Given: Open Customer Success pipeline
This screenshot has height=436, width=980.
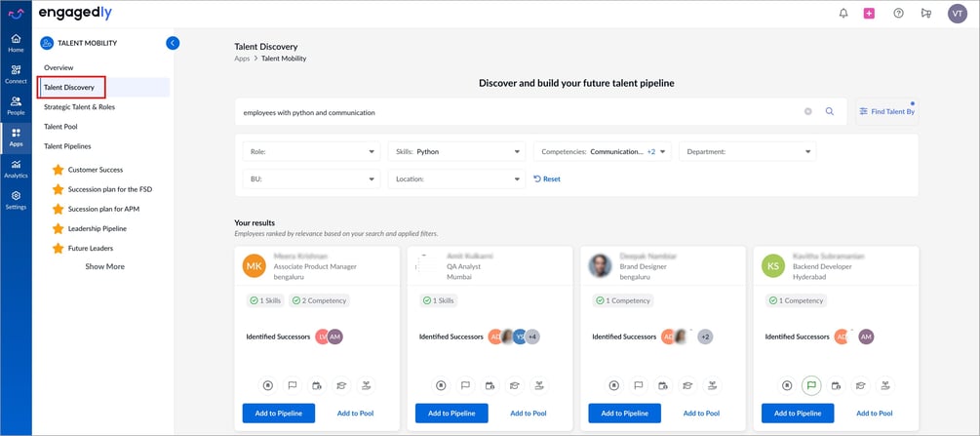Looking at the screenshot, I should tap(96, 170).
